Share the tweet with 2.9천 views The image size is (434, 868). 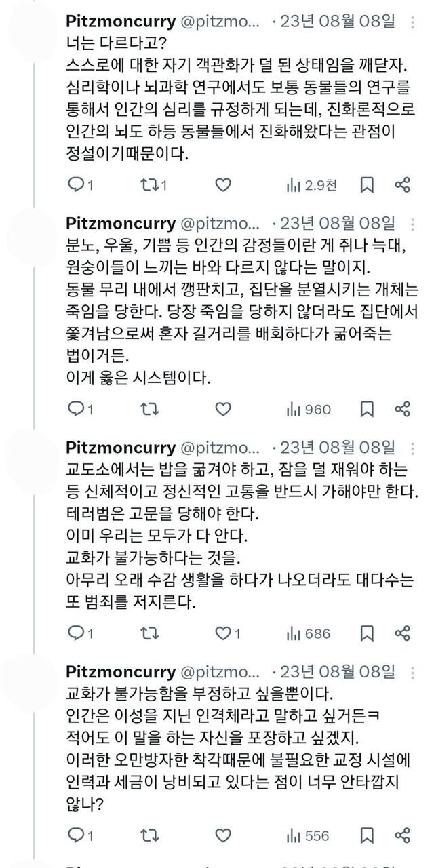(402, 184)
